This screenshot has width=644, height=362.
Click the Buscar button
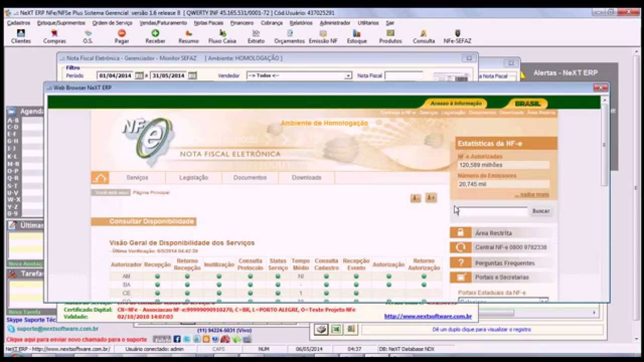(x=541, y=211)
